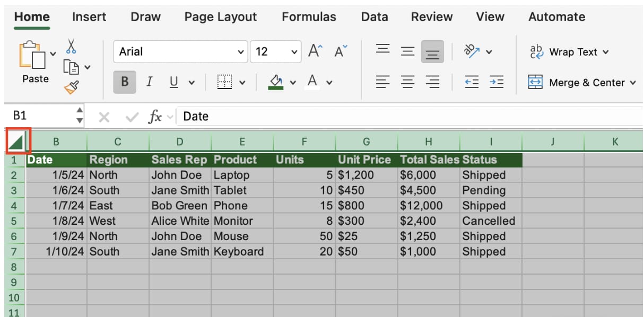Apply center horizontal alignment
This screenshot has height=317, width=644.
[x=407, y=81]
